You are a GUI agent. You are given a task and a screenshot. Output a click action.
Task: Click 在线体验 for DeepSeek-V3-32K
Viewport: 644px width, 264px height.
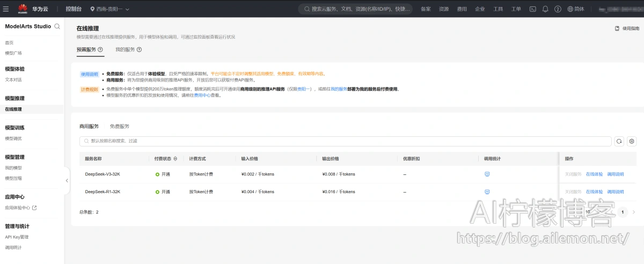[595, 174]
